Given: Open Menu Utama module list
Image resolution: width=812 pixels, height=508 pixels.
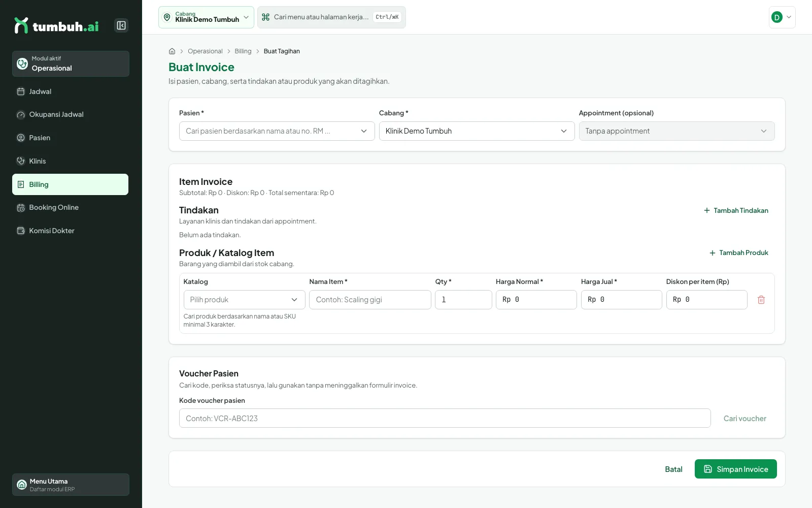Looking at the screenshot, I should (x=71, y=485).
